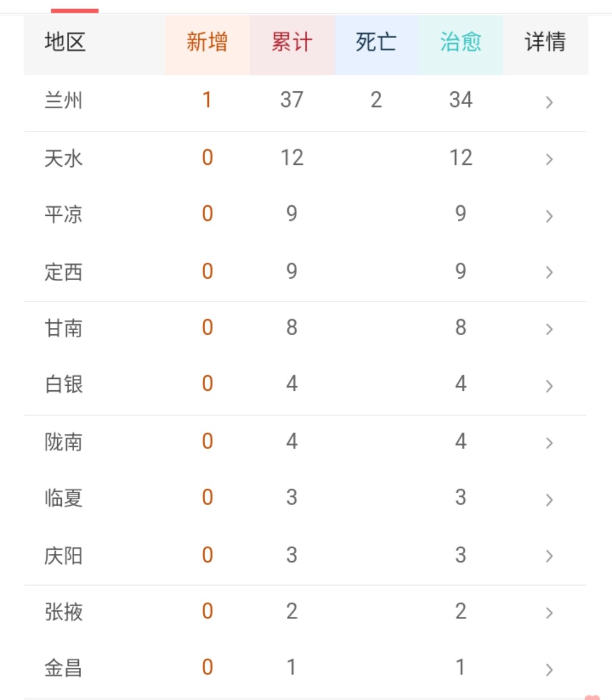This screenshot has height=700, width=612.
Task: View 庆阳 details chevron icon
Action: 549,556
